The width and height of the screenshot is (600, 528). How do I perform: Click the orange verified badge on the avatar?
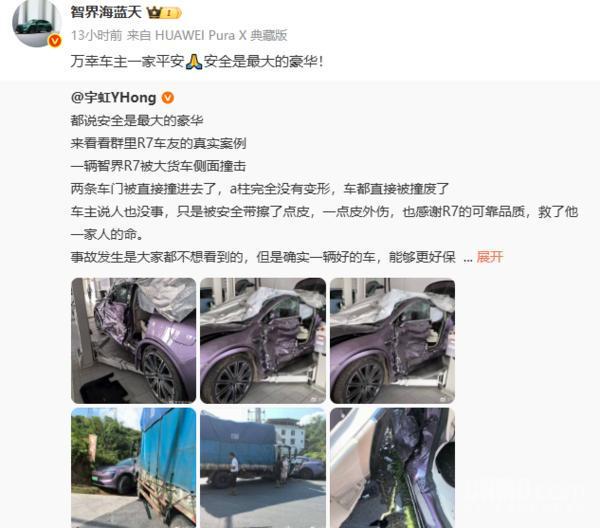[x=55, y=41]
